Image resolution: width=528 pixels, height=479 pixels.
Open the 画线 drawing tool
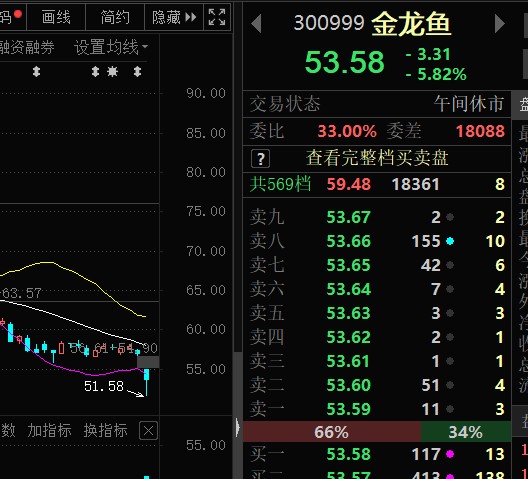[56, 17]
